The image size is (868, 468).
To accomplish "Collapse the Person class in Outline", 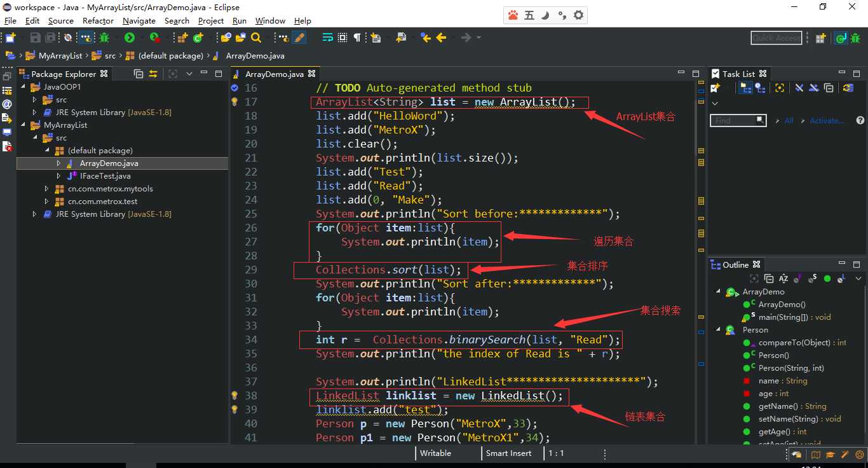I will 719,329.
